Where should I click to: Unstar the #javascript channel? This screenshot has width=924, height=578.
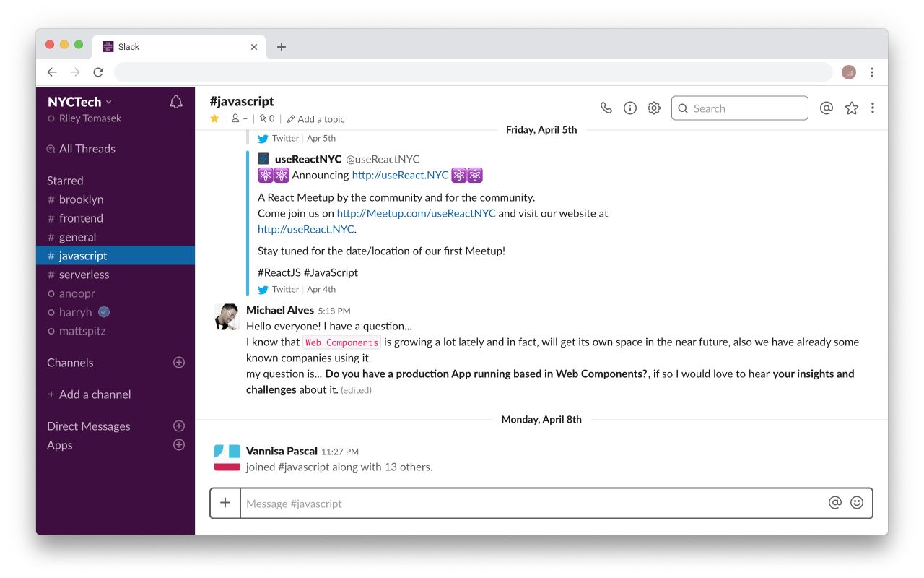(214, 118)
